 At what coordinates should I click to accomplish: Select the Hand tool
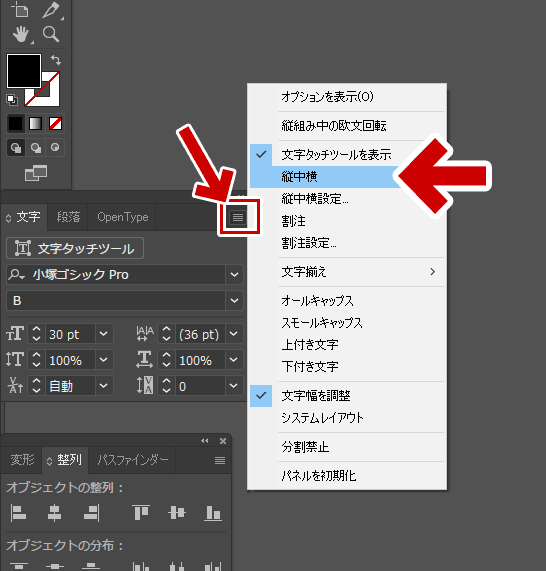(21, 35)
